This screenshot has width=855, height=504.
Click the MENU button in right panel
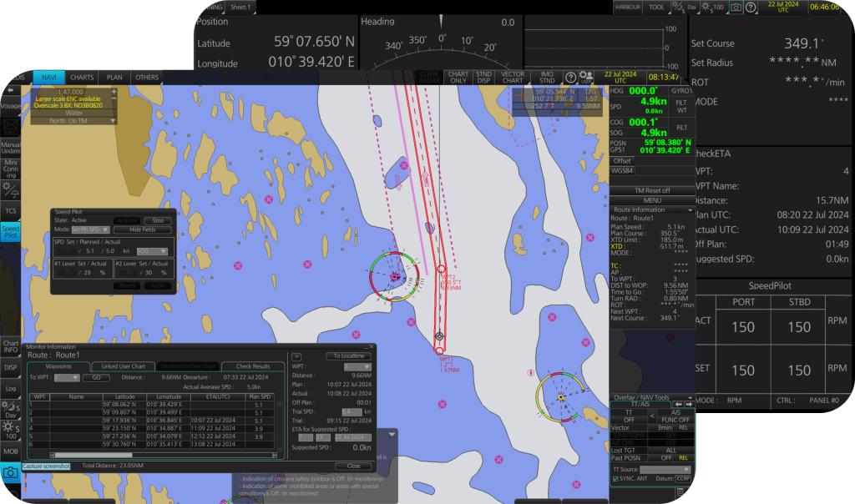pos(652,200)
